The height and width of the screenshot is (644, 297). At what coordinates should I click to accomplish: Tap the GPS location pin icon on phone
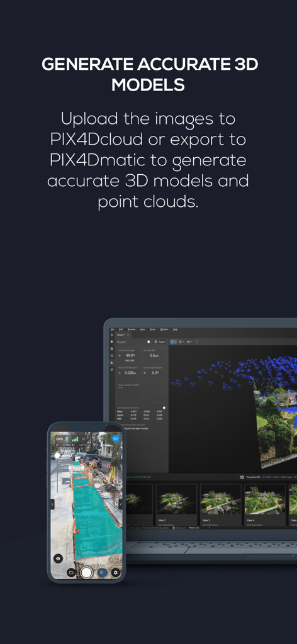pyautogui.click(x=67, y=440)
